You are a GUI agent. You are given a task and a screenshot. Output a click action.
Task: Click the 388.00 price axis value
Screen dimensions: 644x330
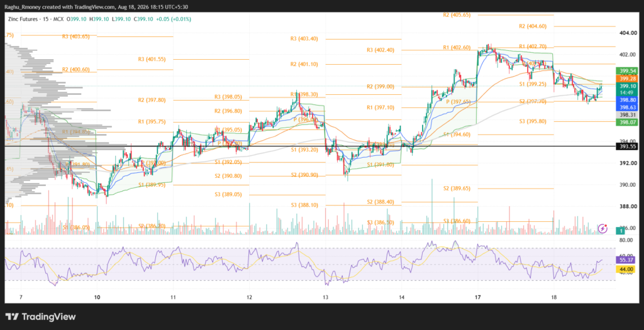pos(628,206)
